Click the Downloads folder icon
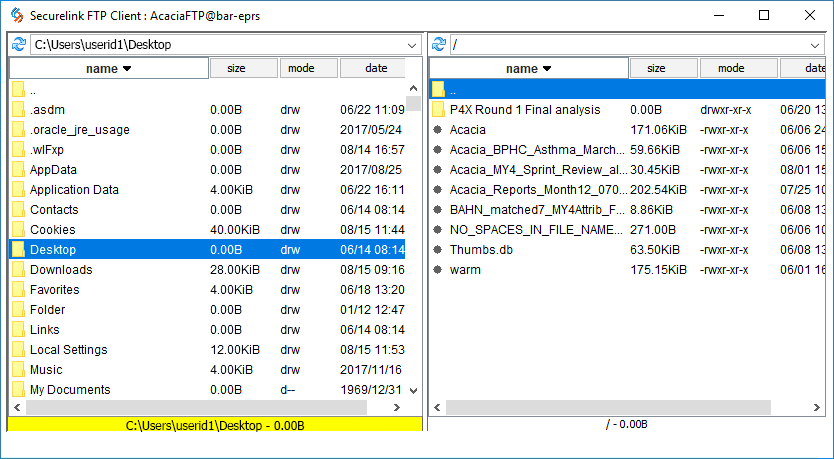This screenshot has height=459, width=834. [18, 270]
